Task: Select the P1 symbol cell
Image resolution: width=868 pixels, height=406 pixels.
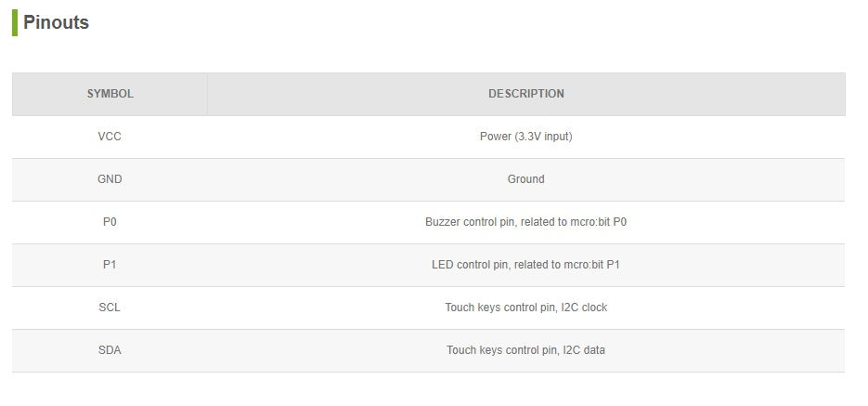Action: pyautogui.click(x=110, y=265)
